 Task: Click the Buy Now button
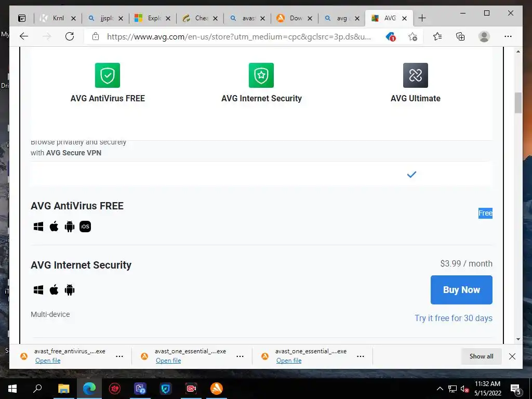(461, 290)
